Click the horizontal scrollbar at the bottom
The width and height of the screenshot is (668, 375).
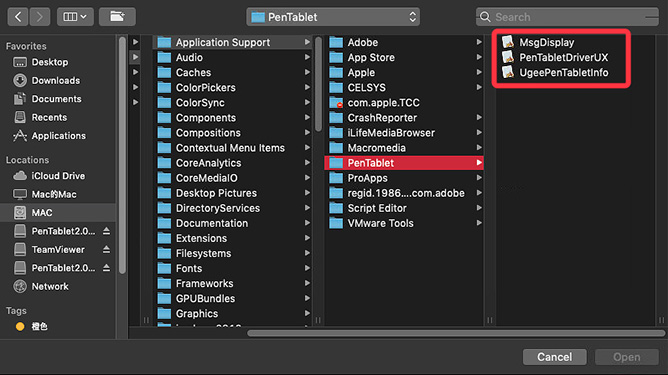(x=456, y=333)
